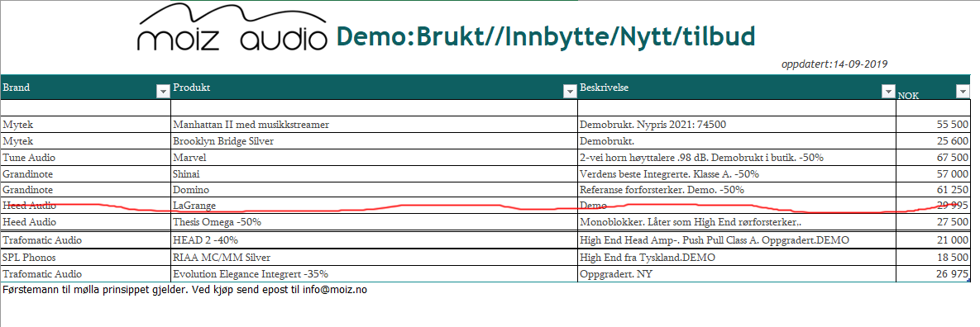Select price 57 000 cell
The image size is (980, 327).
coord(933,173)
